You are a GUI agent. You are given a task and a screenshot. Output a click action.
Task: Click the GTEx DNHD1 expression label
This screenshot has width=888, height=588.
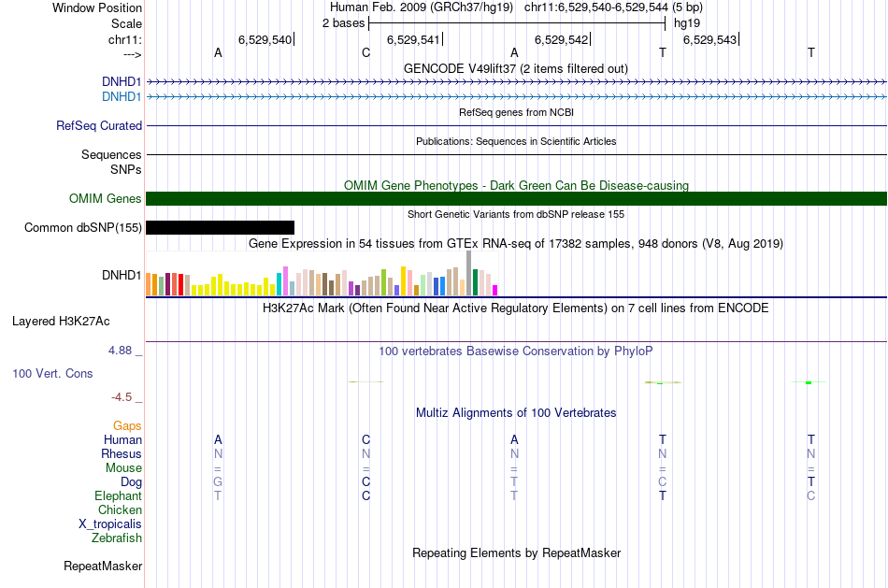point(122,276)
